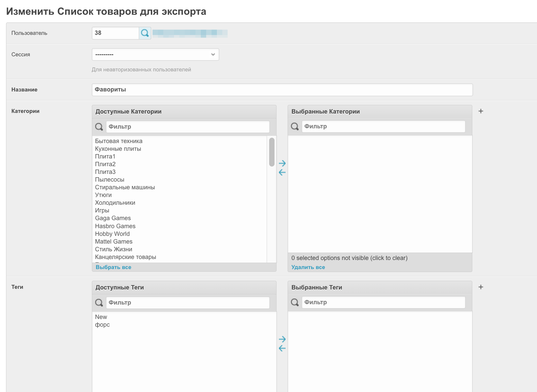Click the Удалить все link under categories
The width and height of the screenshot is (537, 392).
[x=308, y=267]
